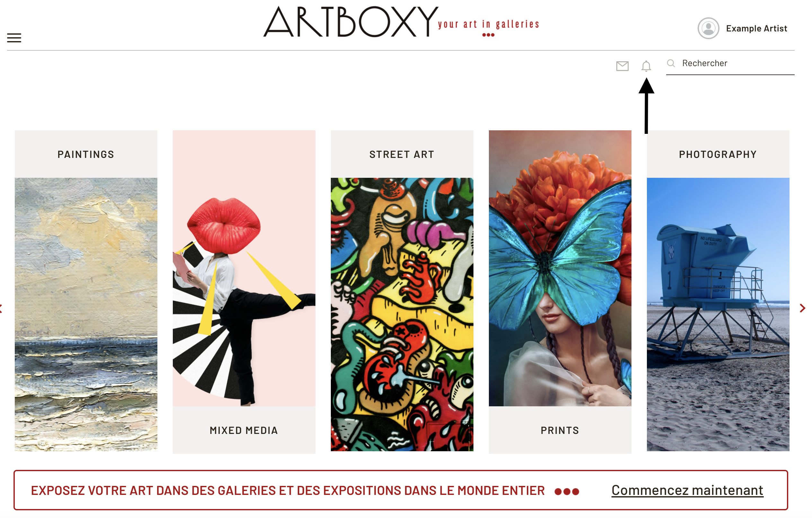Open the Paintings category heading

(86, 154)
